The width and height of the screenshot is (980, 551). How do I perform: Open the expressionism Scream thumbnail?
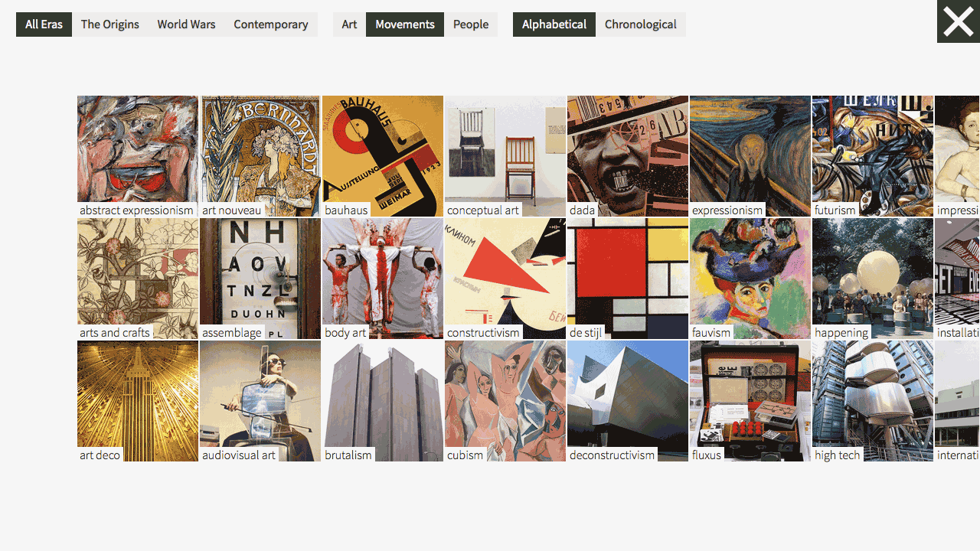point(750,156)
